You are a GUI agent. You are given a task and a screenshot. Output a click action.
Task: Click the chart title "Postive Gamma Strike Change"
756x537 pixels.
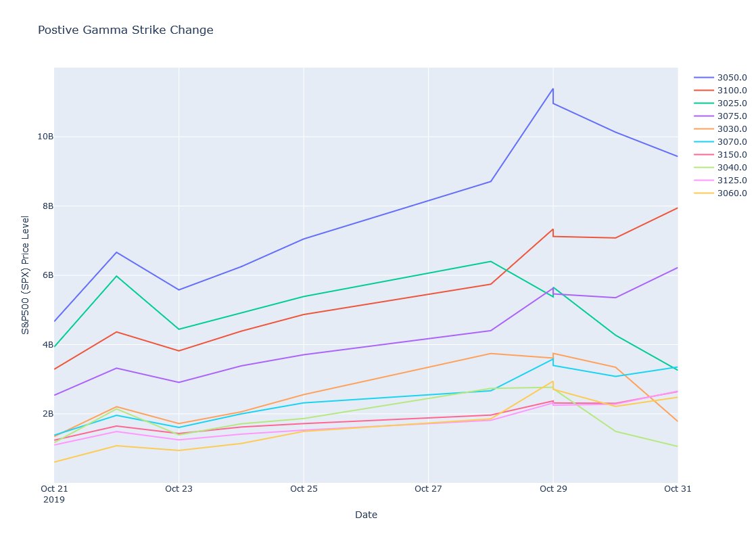[125, 30]
